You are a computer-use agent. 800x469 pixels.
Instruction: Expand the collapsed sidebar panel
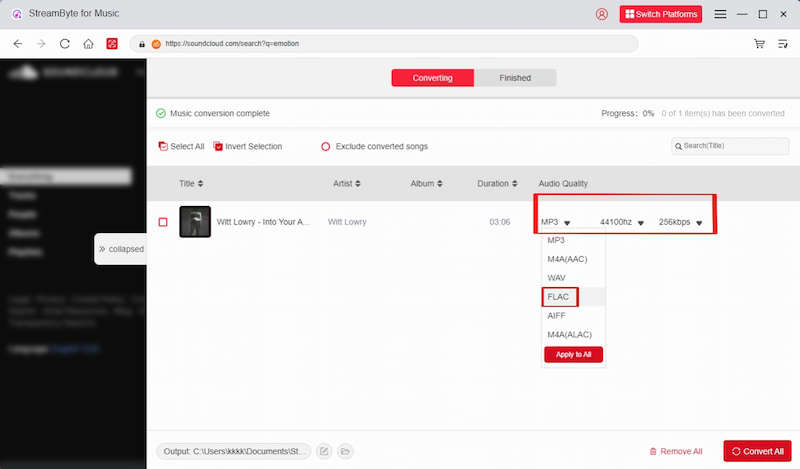click(x=121, y=249)
